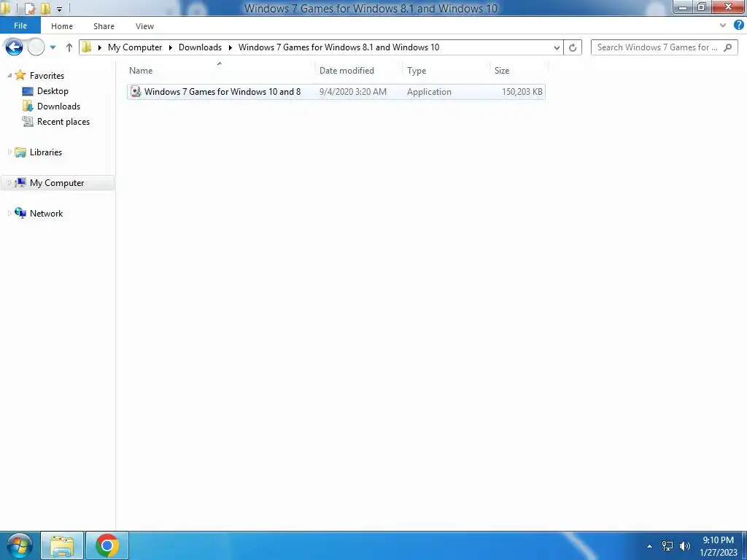Click the Libraries icon in the sidebar
The image size is (747, 560).
click(x=20, y=152)
